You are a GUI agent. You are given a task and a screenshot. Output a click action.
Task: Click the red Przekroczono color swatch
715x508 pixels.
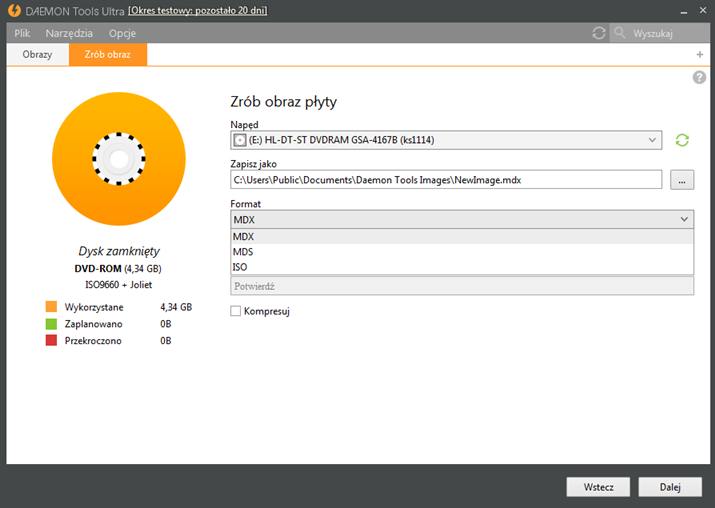pos(51,340)
